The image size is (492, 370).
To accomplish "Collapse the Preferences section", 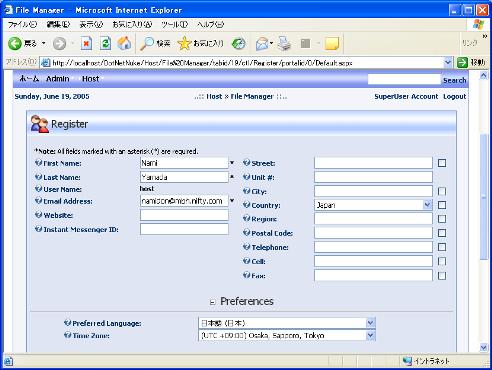I will click(x=212, y=302).
